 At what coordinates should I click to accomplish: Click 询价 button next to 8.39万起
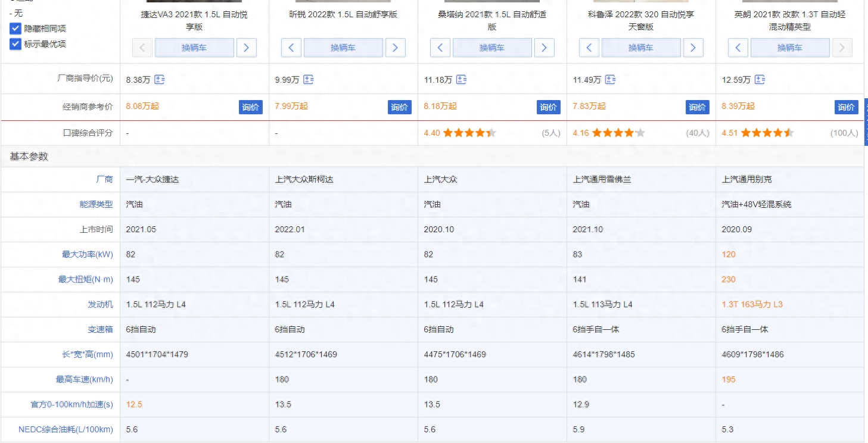pyautogui.click(x=847, y=107)
